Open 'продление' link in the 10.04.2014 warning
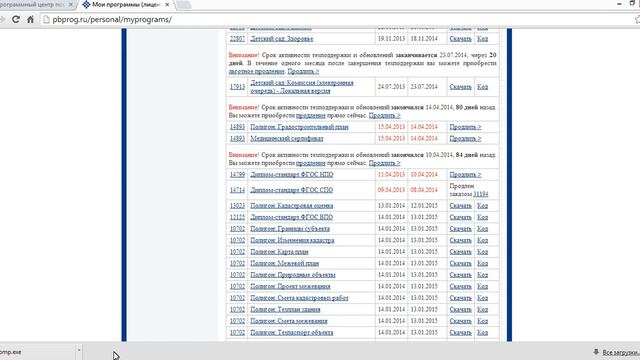 click(311, 163)
